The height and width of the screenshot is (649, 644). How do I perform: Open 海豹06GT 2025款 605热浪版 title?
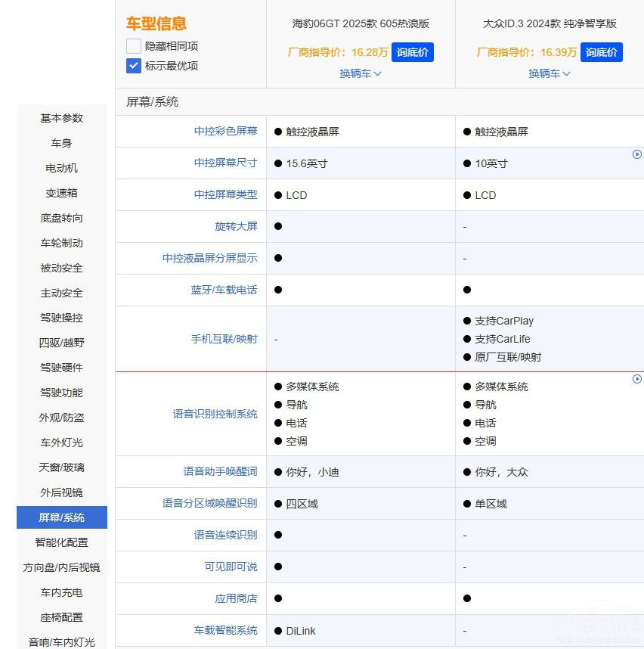[x=361, y=23]
